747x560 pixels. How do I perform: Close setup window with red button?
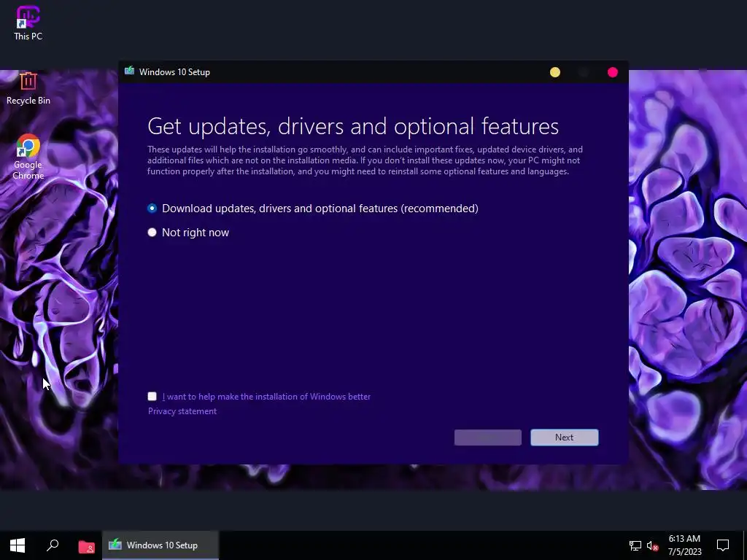point(613,72)
